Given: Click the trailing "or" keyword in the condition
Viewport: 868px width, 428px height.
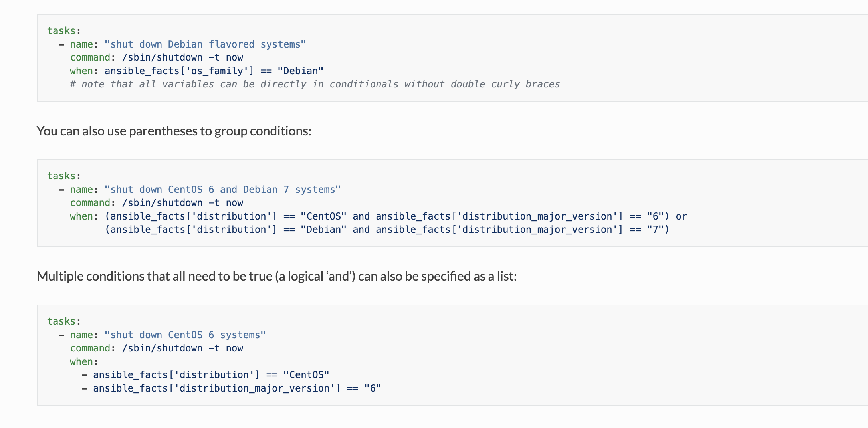Looking at the screenshot, I should tap(681, 216).
